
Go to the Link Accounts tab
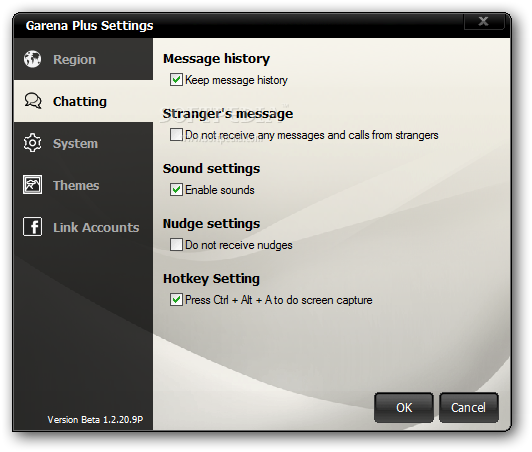(x=83, y=227)
